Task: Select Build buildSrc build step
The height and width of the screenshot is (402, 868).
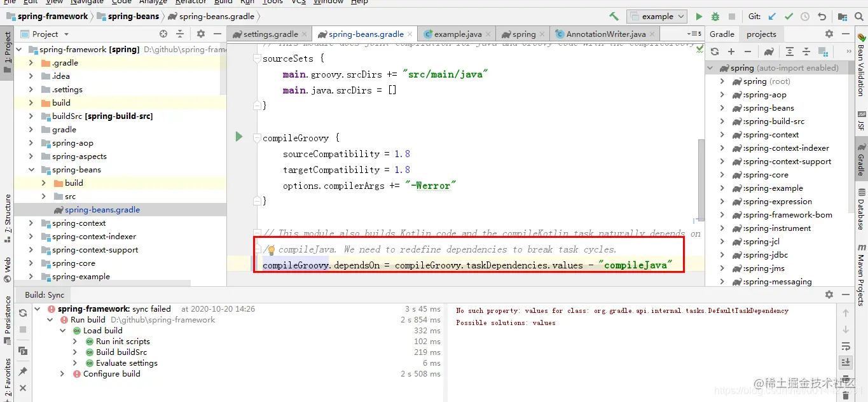Action: pos(121,352)
